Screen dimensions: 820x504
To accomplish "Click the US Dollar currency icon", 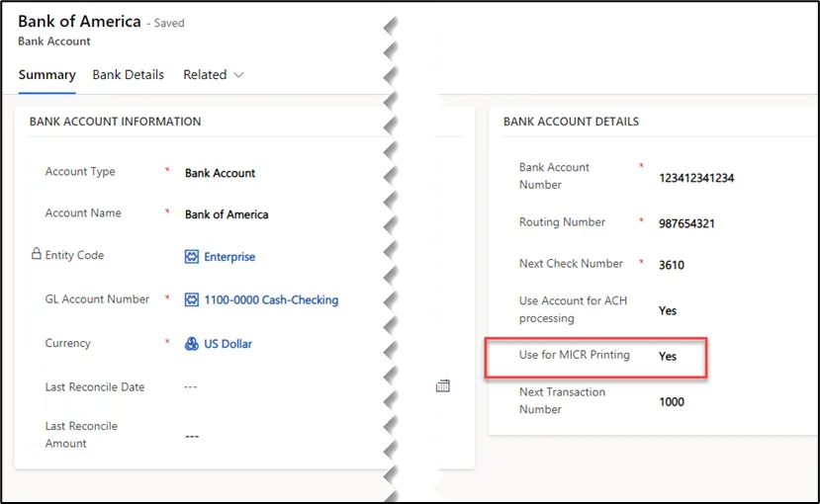I will pyautogui.click(x=192, y=344).
